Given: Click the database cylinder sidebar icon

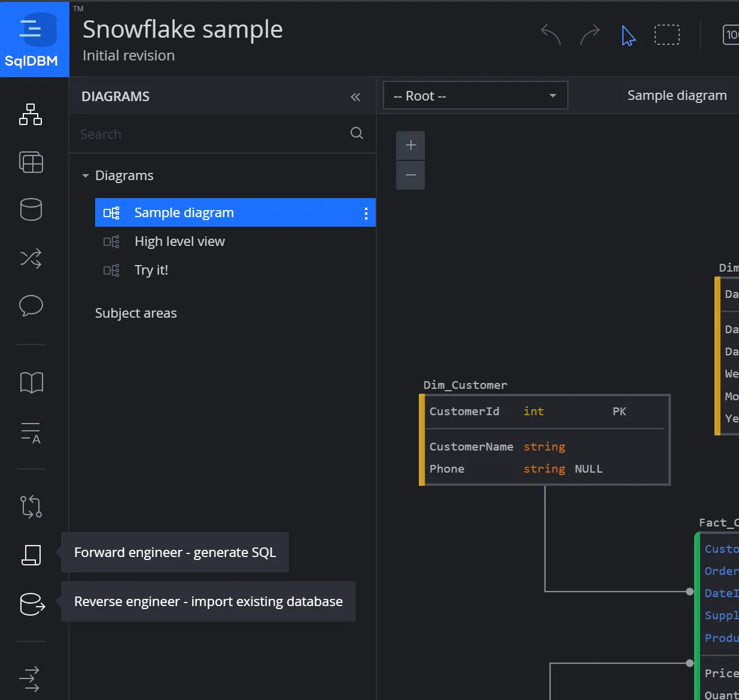Looking at the screenshot, I should pos(31,209).
